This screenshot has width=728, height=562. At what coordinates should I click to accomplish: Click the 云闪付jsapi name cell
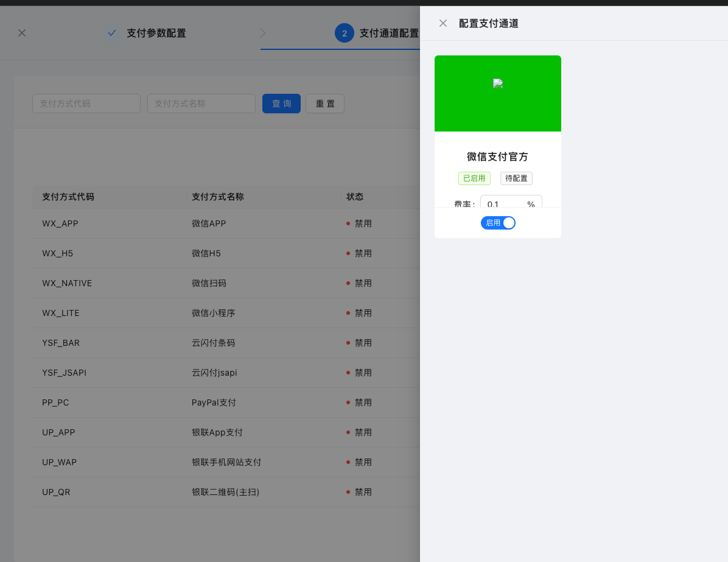[214, 373]
